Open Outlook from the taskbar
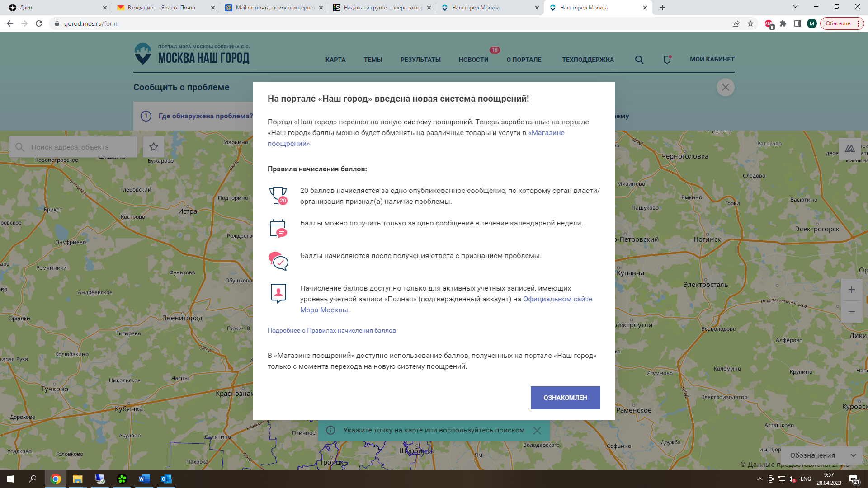The image size is (868, 488). point(166,479)
